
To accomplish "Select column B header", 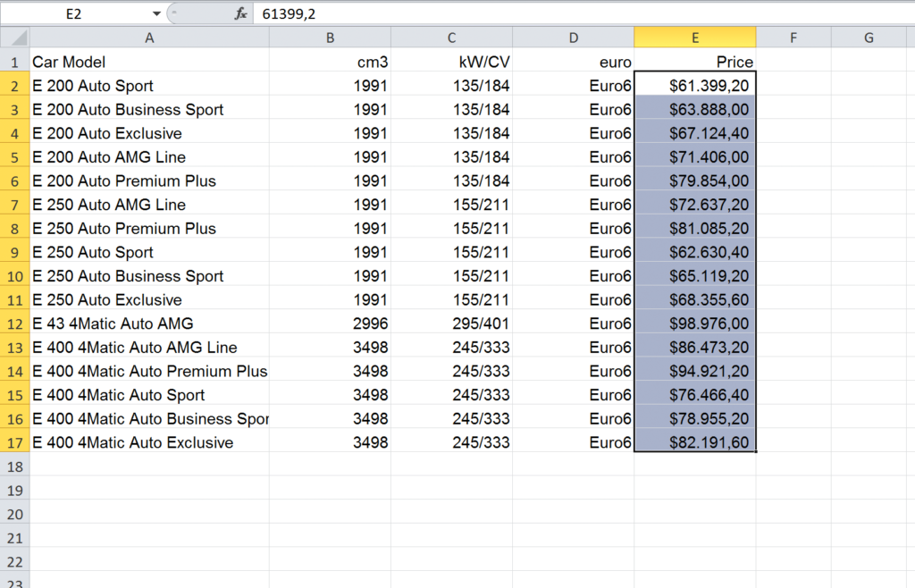I will tap(331, 38).
